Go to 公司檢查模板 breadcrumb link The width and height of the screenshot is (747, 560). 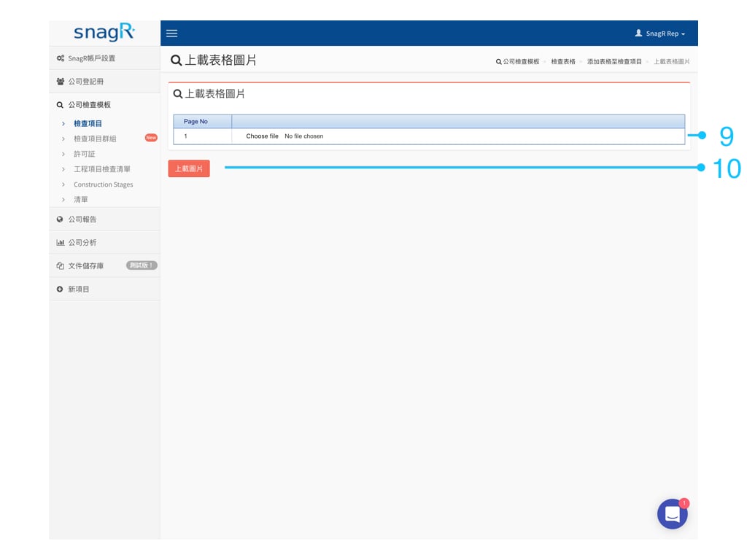521,61
